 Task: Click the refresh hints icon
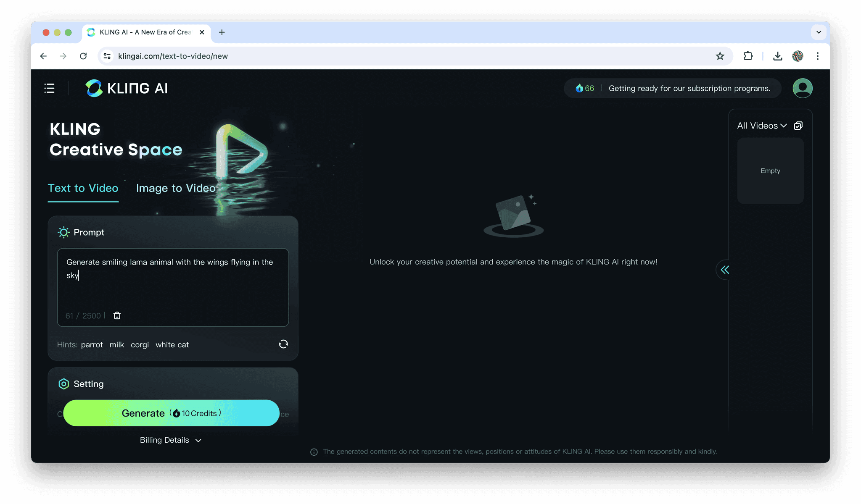(283, 344)
